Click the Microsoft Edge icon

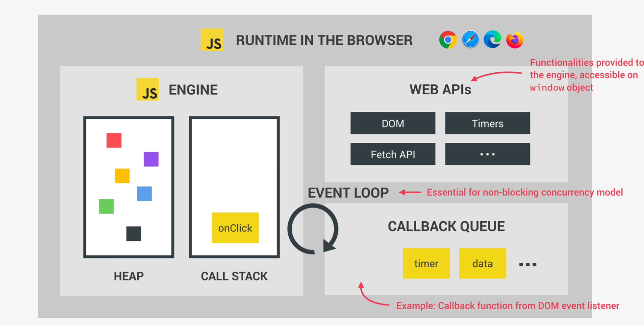point(493,39)
